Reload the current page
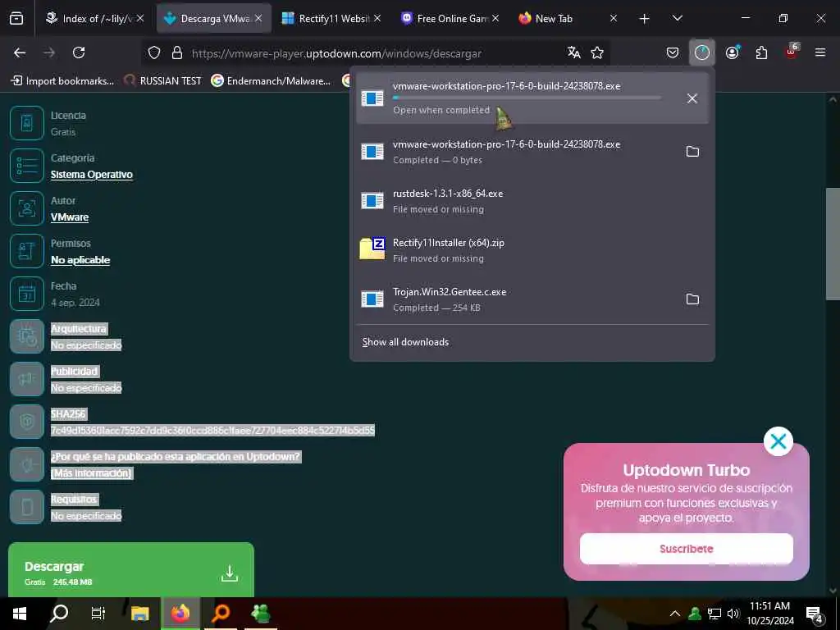The height and width of the screenshot is (630, 840). click(79, 52)
